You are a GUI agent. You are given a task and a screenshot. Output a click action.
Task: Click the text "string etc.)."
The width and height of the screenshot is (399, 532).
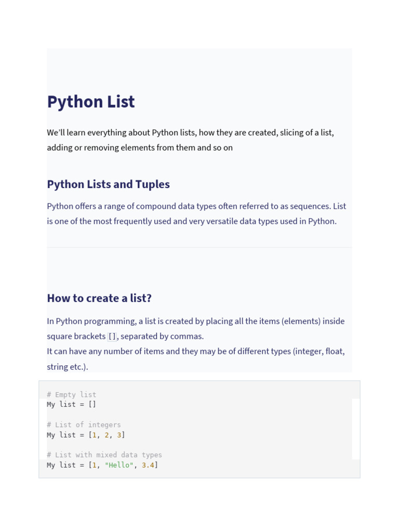[x=68, y=367]
